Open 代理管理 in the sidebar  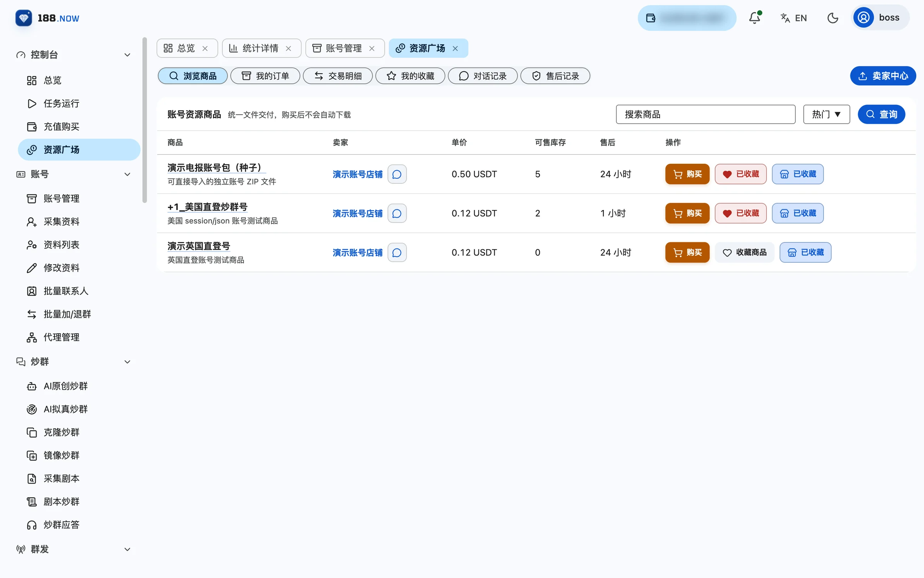[79, 337]
